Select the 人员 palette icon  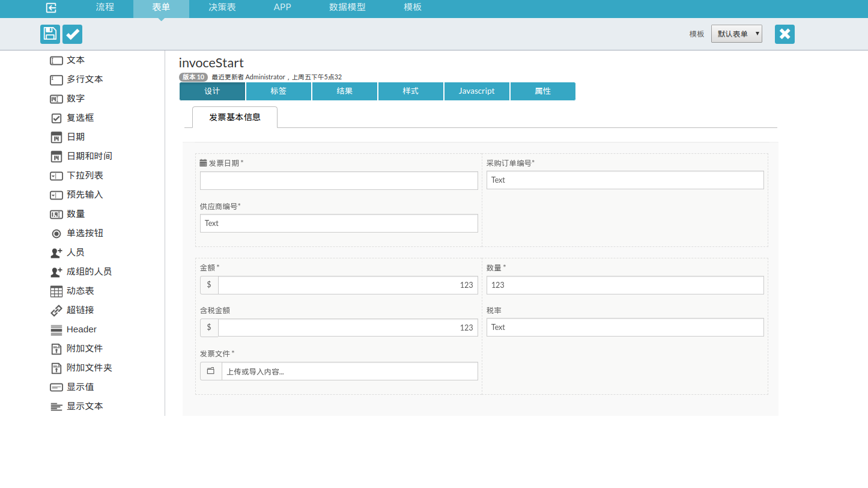tap(56, 253)
